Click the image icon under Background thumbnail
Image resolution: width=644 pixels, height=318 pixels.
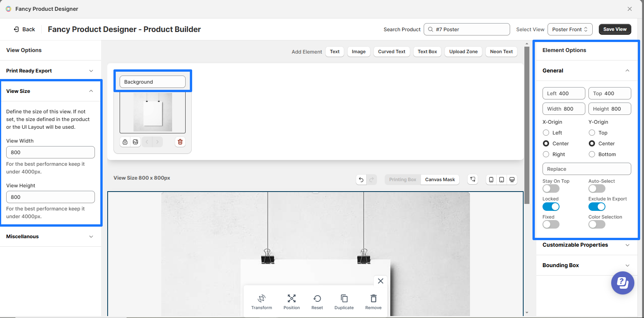click(x=135, y=142)
